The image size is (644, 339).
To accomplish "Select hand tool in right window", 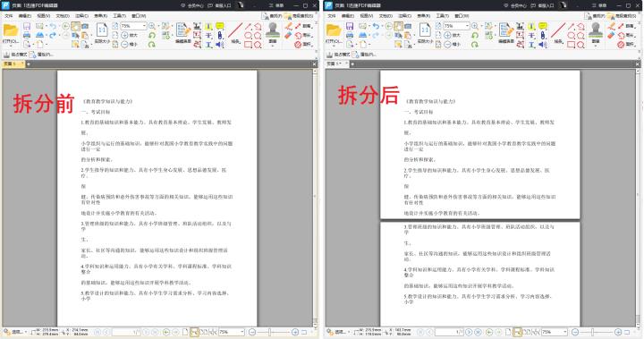I will click(398, 26).
